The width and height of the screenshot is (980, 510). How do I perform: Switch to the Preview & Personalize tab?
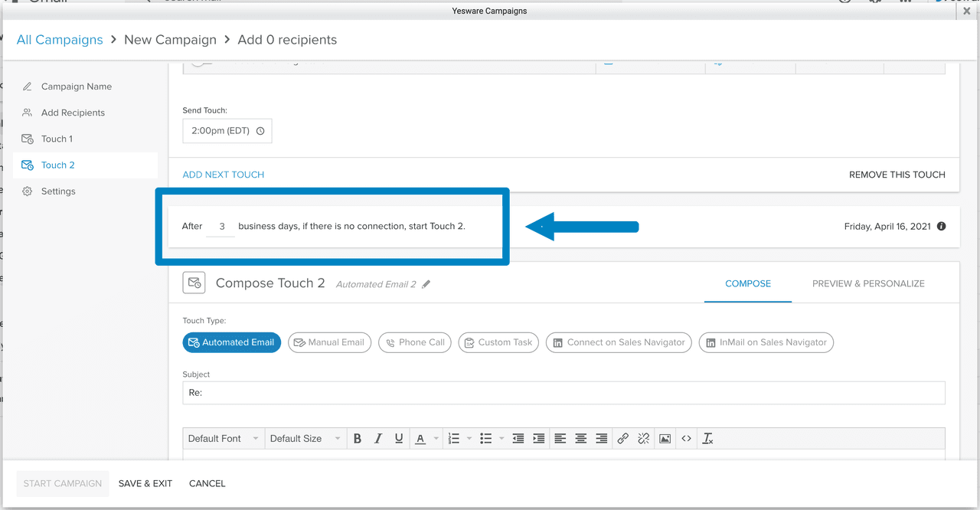pyautogui.click(x=868, y=283)
